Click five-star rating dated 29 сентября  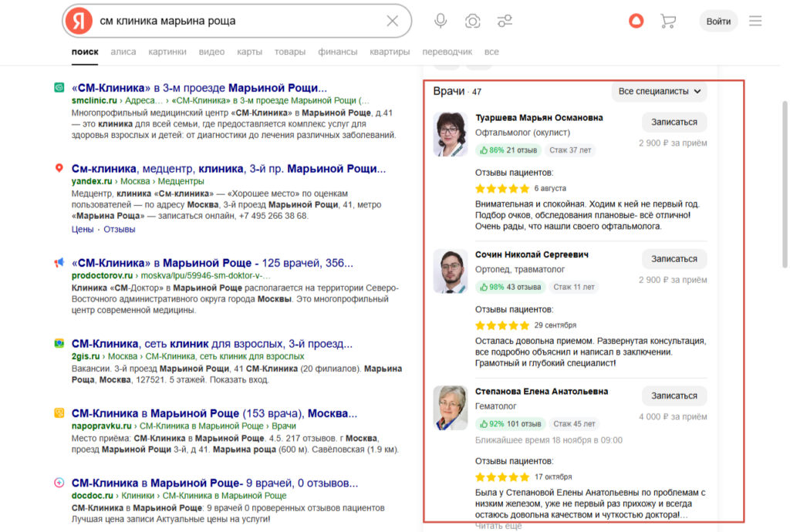point(502,325)
